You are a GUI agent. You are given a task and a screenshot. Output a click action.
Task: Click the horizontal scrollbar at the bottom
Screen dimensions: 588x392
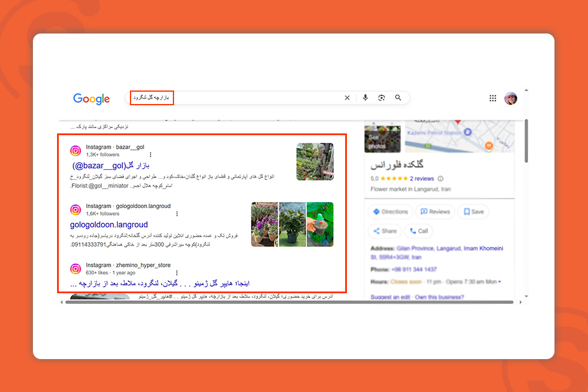pyautogui.click(x=289, y=302)
